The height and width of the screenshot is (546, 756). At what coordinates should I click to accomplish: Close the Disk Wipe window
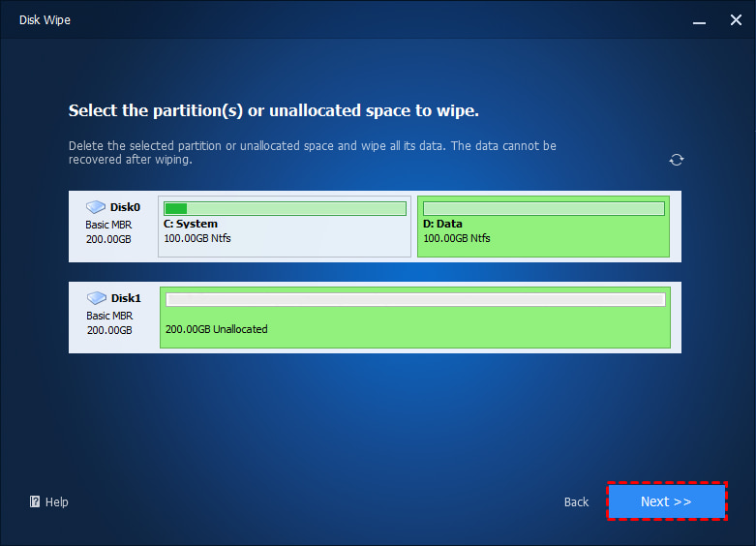[x=736, y=19]
